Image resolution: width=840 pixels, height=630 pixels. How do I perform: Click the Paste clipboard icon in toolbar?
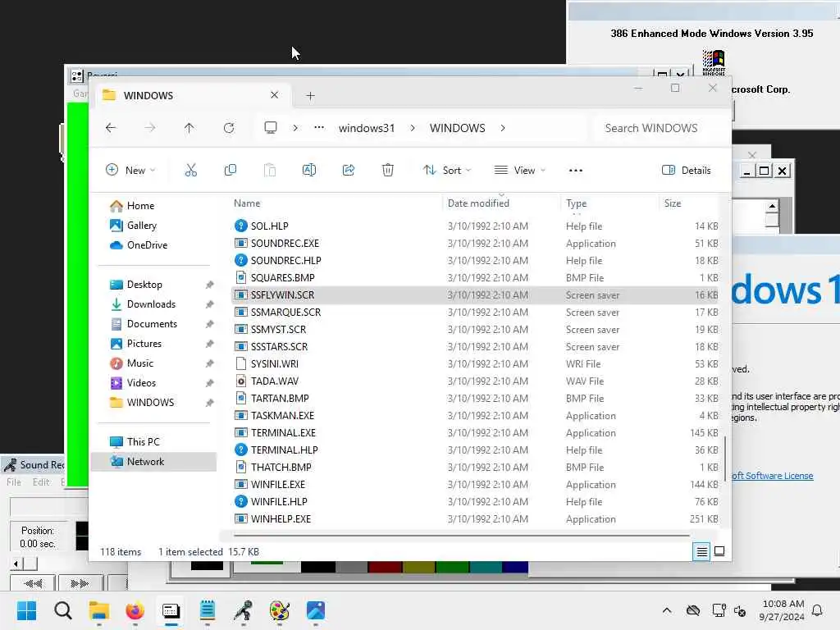tap(269, 171)
